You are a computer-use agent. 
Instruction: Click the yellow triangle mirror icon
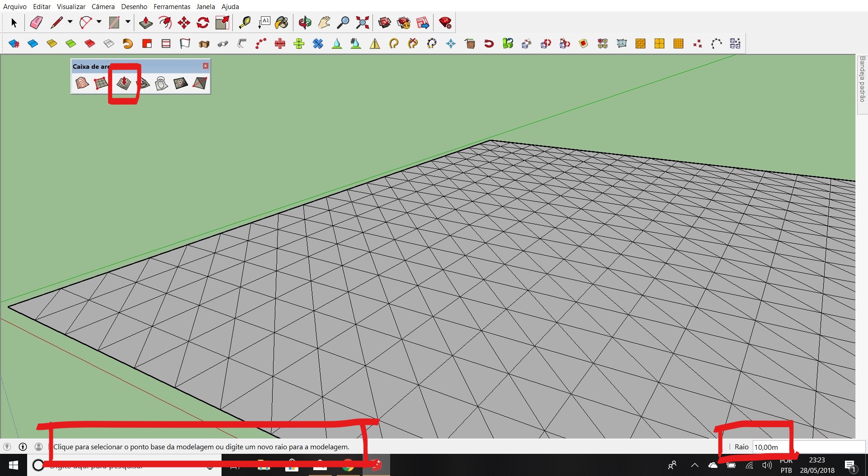[x=375, y=43]
